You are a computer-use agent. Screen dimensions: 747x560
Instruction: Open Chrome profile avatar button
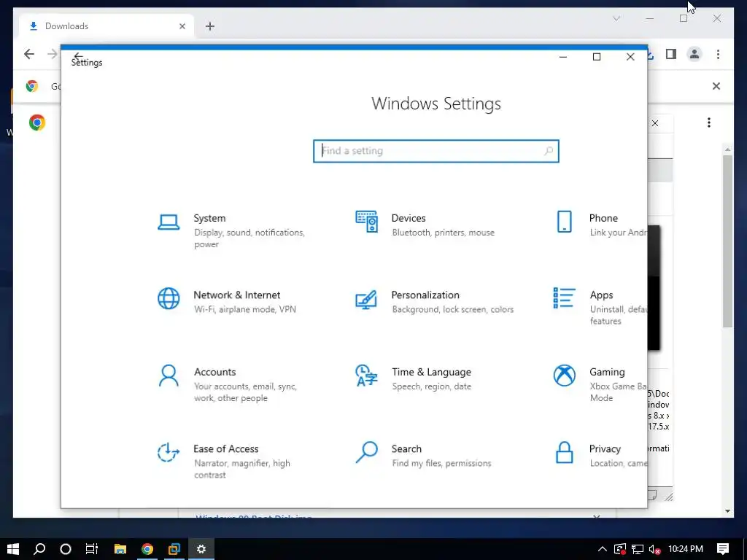(x=694, y=54)
